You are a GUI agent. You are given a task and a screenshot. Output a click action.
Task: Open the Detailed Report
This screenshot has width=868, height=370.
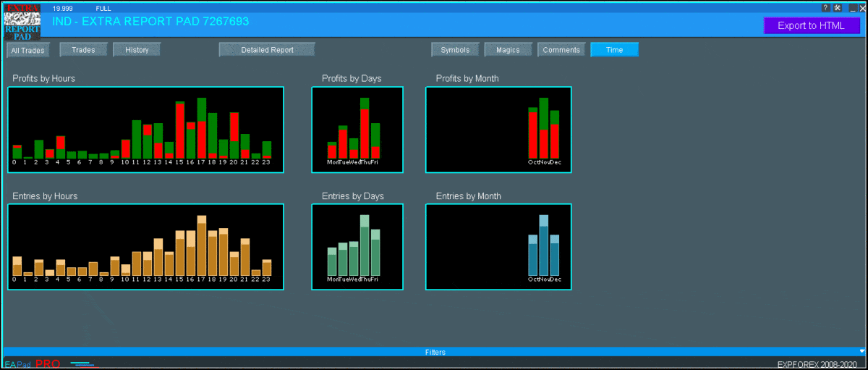[267, 50]
